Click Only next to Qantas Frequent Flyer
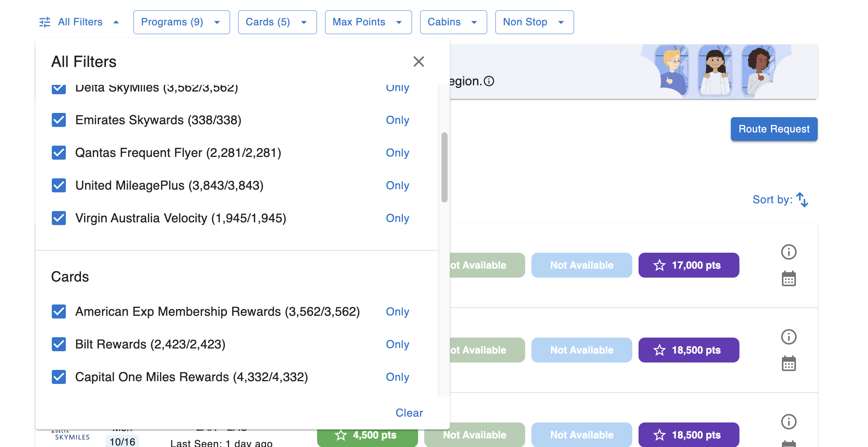Image resolution: width=868 pixels, height=447 pixels. 397,153
